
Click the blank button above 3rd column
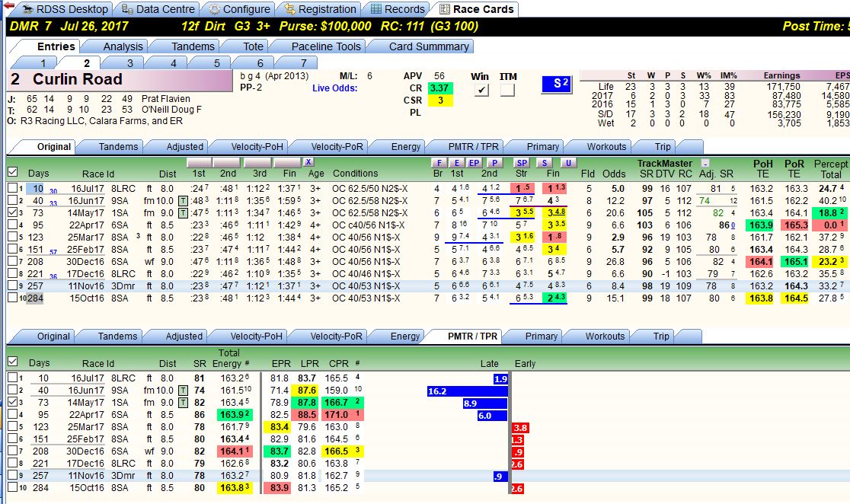tap(257, 163)
